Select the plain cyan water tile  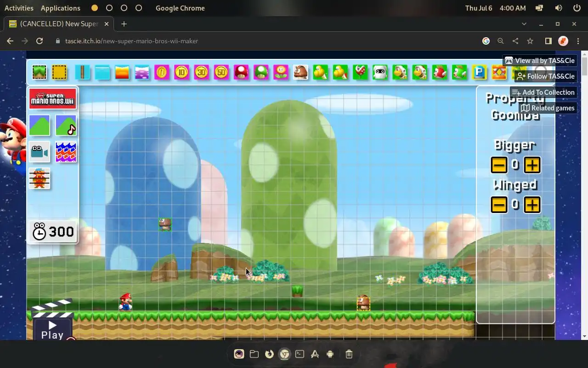pos(102,72)
